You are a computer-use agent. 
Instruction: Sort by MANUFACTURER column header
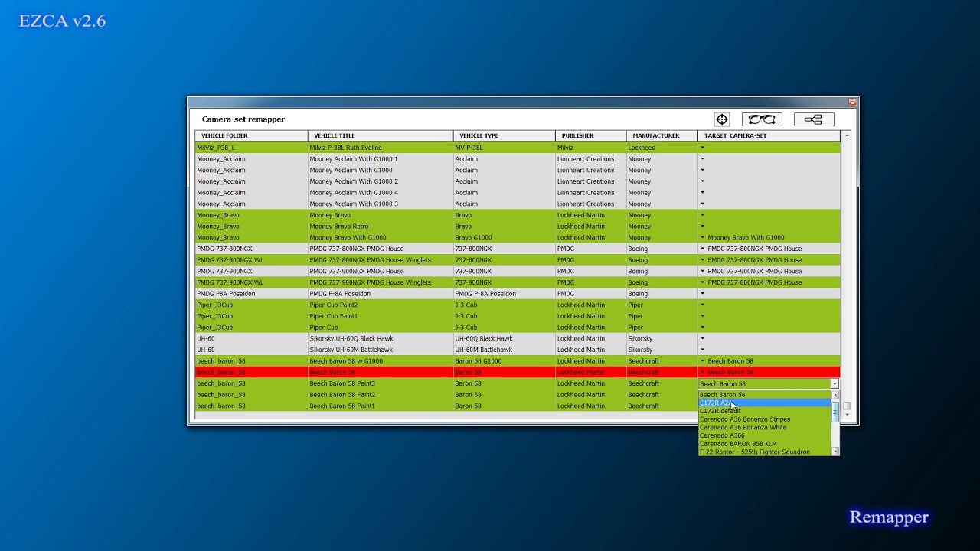point(662,135)
